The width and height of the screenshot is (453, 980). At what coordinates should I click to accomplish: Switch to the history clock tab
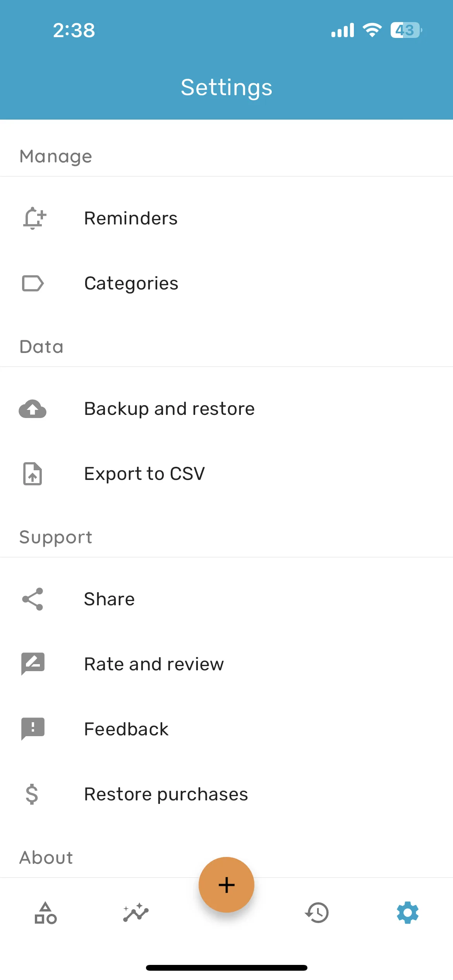click(317, 913)
